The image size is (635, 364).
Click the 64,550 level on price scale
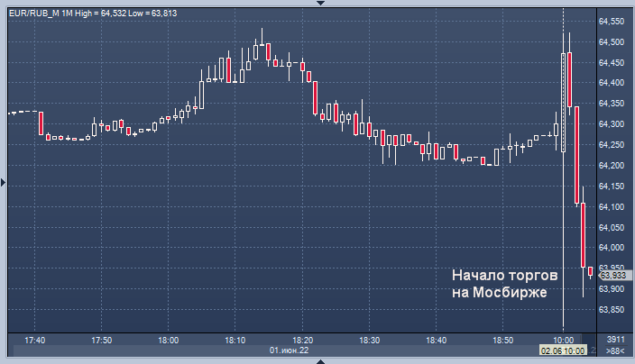coord(612,21)
